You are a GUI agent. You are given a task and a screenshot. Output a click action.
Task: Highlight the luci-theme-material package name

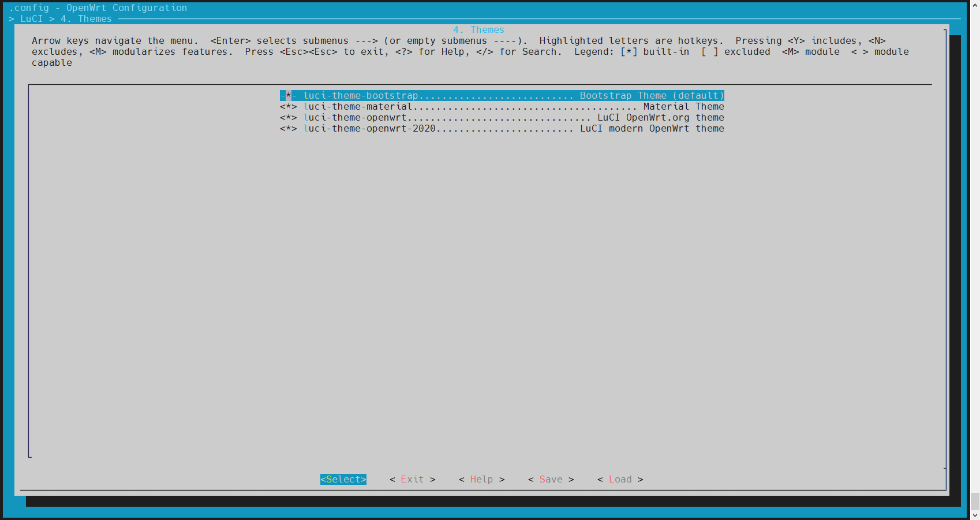pyautogui.click(x=357, y=107)
